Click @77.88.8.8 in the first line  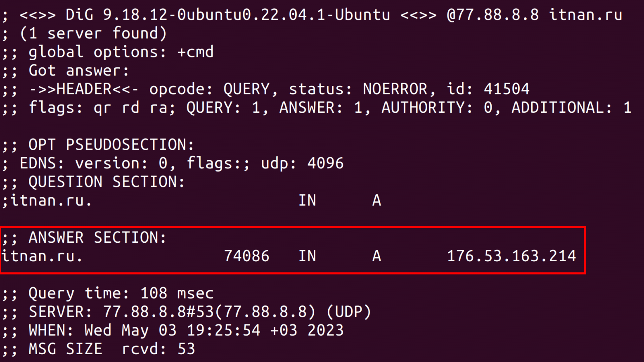click(492, 15)
